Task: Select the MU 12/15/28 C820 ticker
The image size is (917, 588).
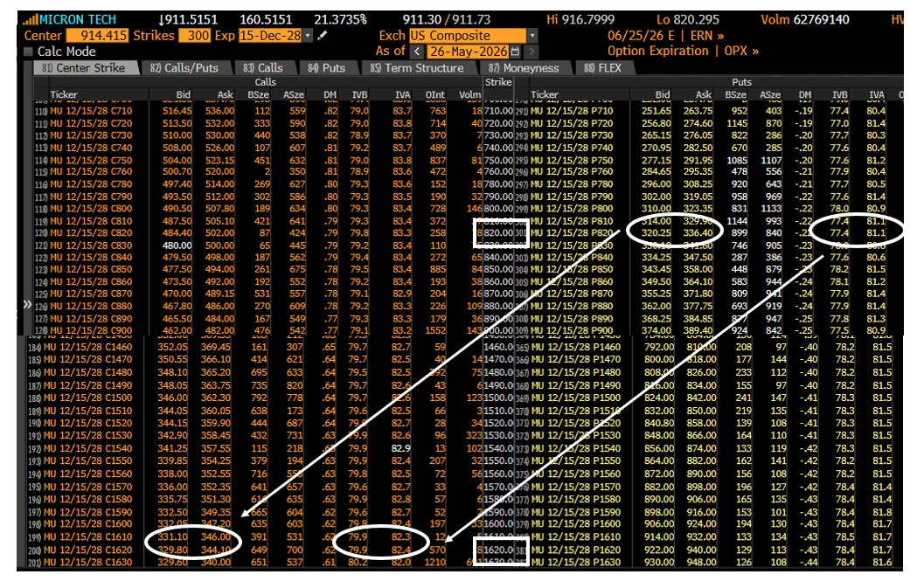Action: click(91, 233)
